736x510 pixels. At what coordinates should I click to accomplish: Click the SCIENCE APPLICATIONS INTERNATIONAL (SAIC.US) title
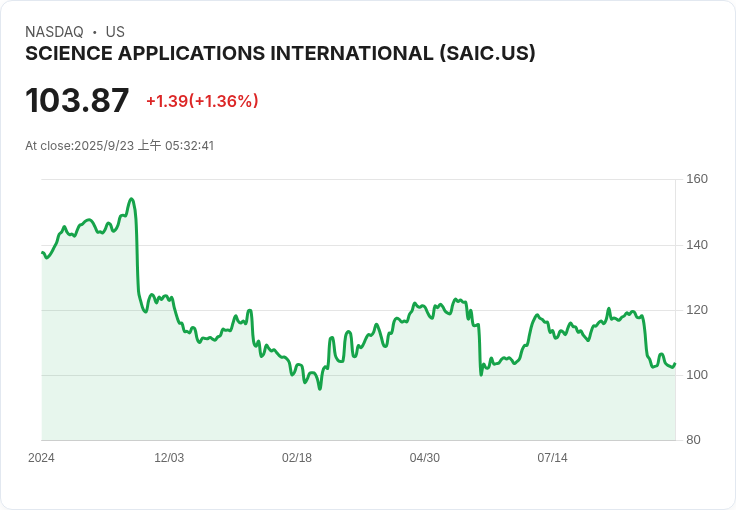(x=280, y=53)
